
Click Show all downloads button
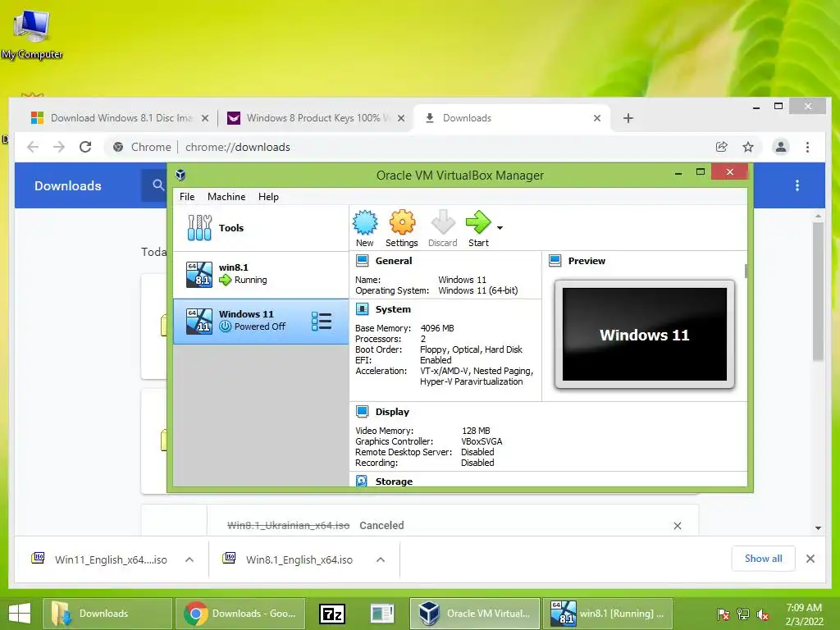click(x=763, y=559)
